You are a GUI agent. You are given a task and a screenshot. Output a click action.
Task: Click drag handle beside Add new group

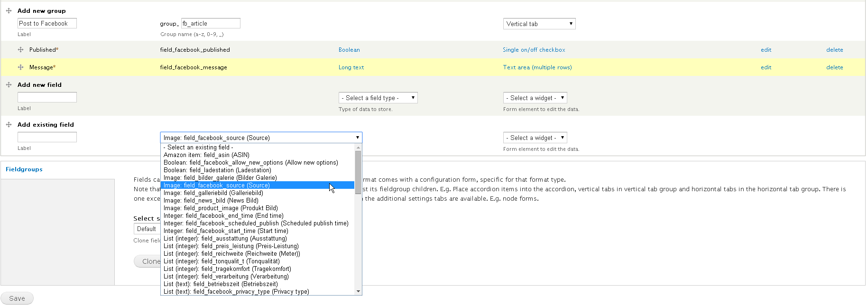[9, 10]
